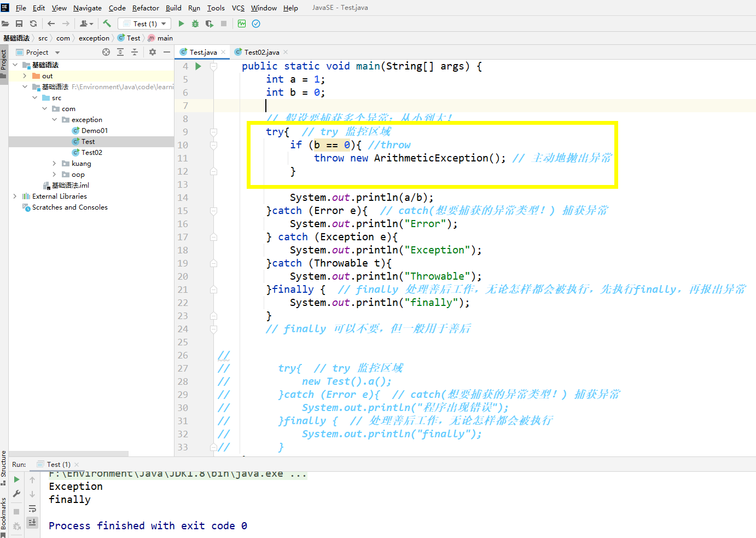Navigate back with the left arrow
756x538 pixels.
coord(51,24)
